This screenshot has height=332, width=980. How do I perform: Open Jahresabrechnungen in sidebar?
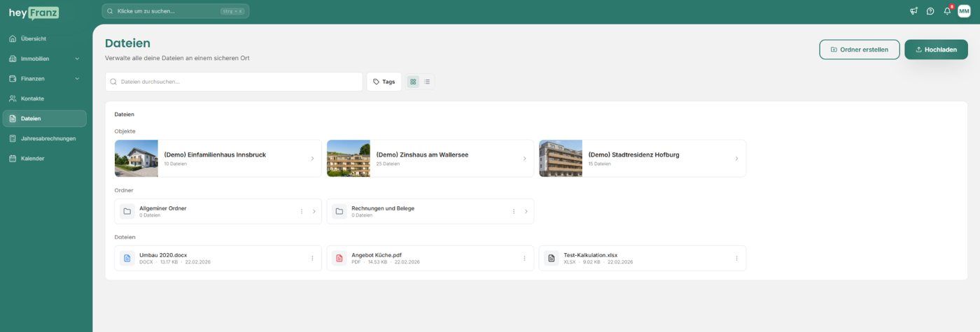[45, 138]
